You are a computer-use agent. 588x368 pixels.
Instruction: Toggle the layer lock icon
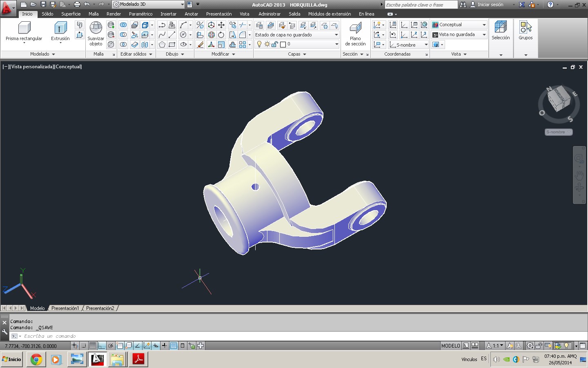coord(275,44)
